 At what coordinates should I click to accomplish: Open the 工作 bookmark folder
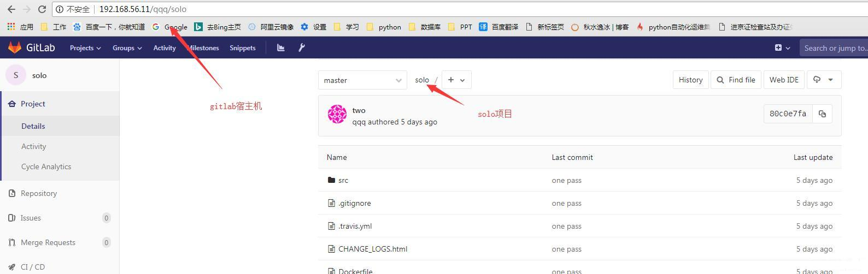[x=54, y=27]
